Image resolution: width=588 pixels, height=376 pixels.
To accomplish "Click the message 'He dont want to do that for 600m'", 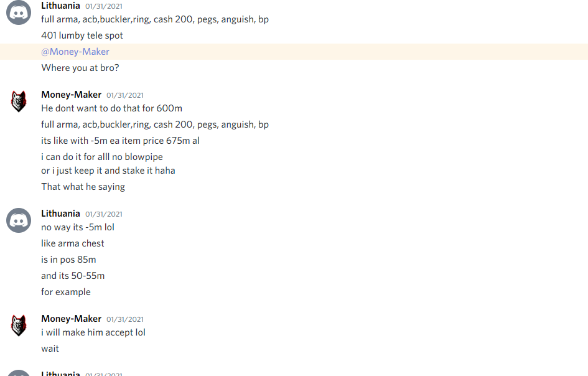I will coord(111,108).
